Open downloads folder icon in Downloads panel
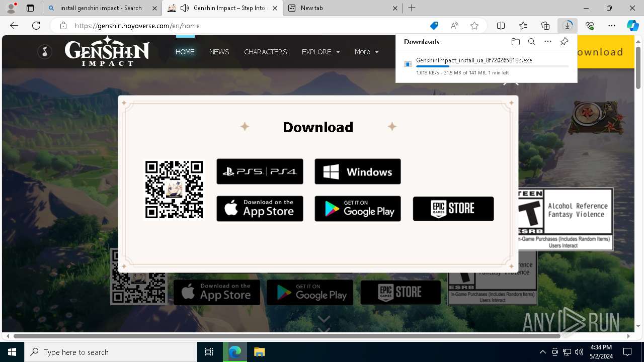Image resolution: width=644 pixels, height=362 pixels. point(515,42)
